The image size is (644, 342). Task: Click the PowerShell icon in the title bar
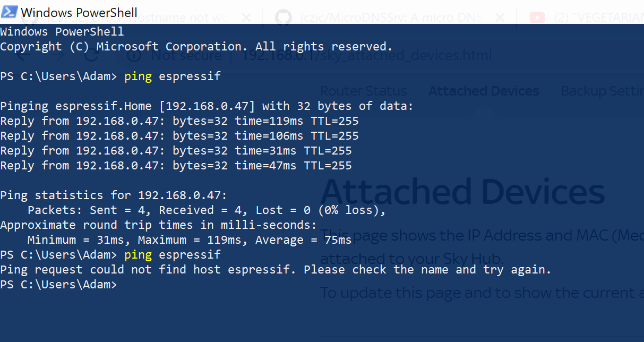(9, 11)
